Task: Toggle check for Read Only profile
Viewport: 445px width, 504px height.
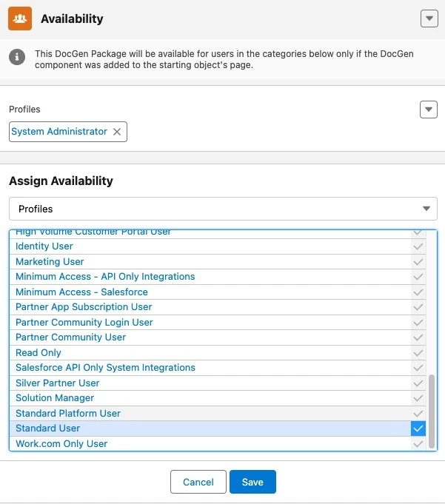Action: [x=418, y=353]
